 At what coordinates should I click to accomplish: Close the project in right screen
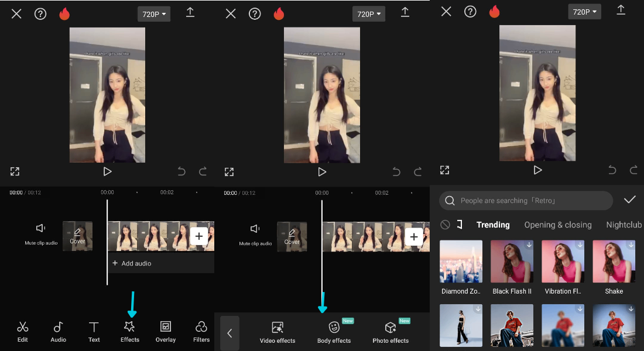click(446, 12)
